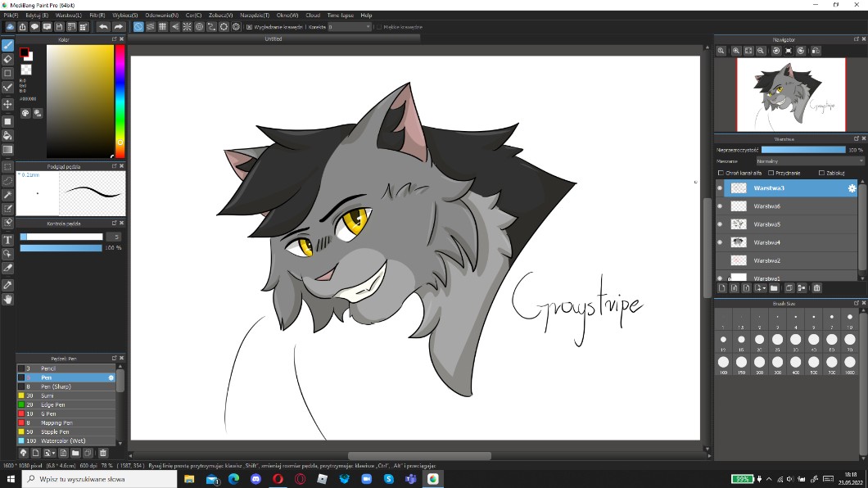Select the G Pen brush from list
This screenshot has height=488, width=868.
coord(49,413)
